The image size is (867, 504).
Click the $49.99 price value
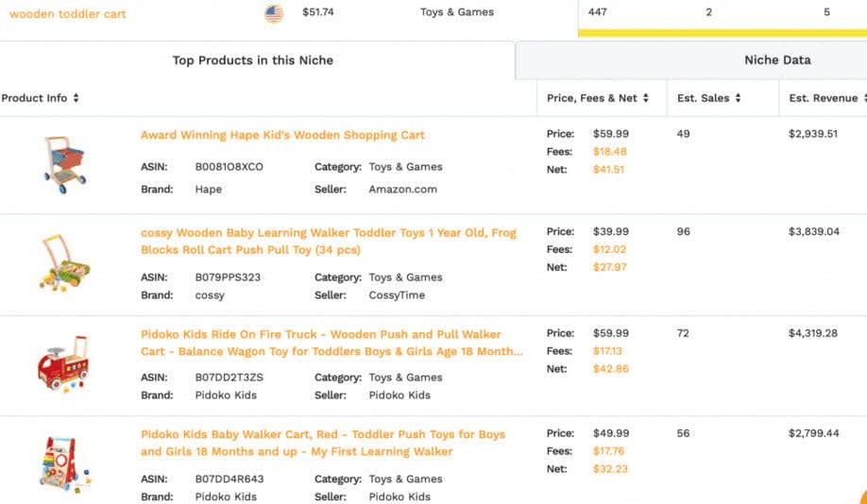click(611, 433)
